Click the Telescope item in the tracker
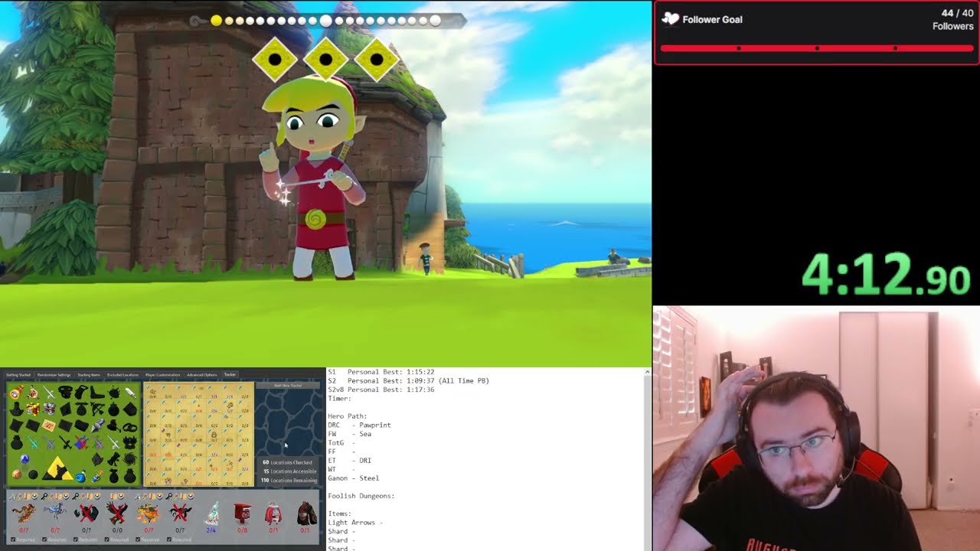This screenshot has width=980, height=551. tap(17, 393)
